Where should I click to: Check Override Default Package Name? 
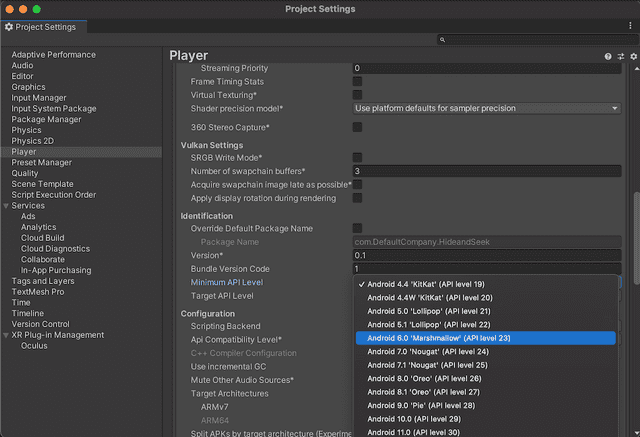click(357, 228)
